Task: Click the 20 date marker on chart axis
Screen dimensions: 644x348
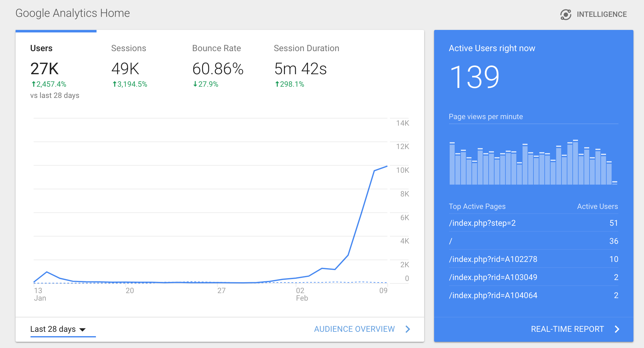Action: tap(130, 291)
